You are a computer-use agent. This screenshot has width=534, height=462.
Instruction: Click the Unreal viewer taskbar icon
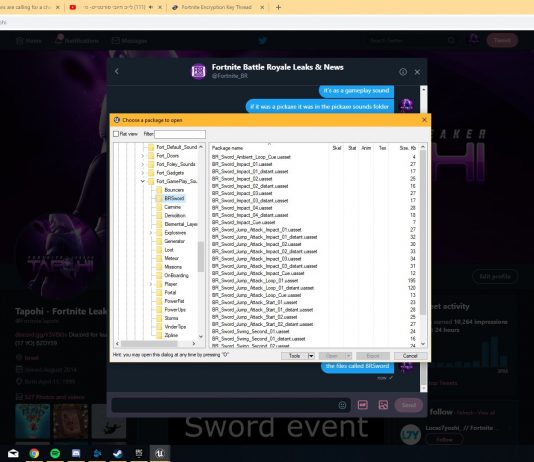(x=160, y=453)
